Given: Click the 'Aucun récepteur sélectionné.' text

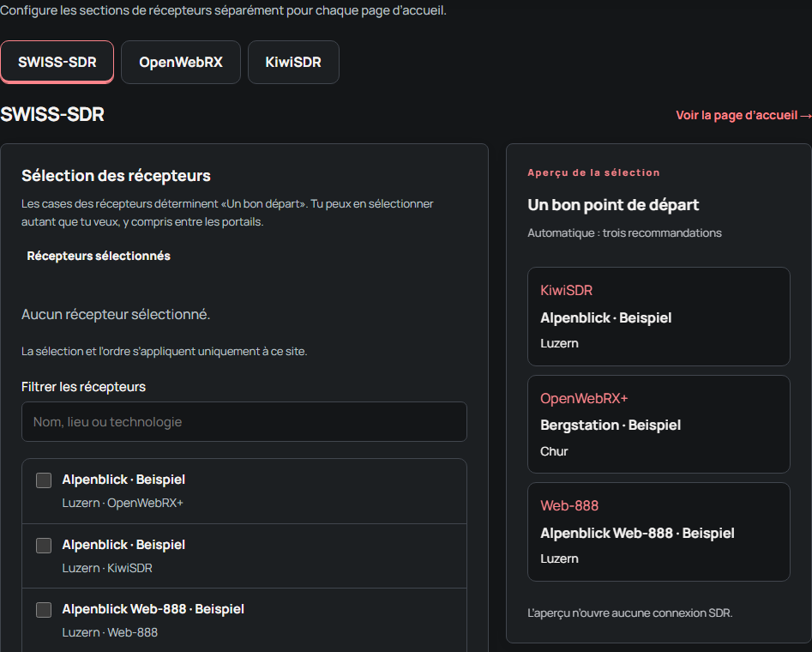Looking at the screenshot, I should click(116, 314).
